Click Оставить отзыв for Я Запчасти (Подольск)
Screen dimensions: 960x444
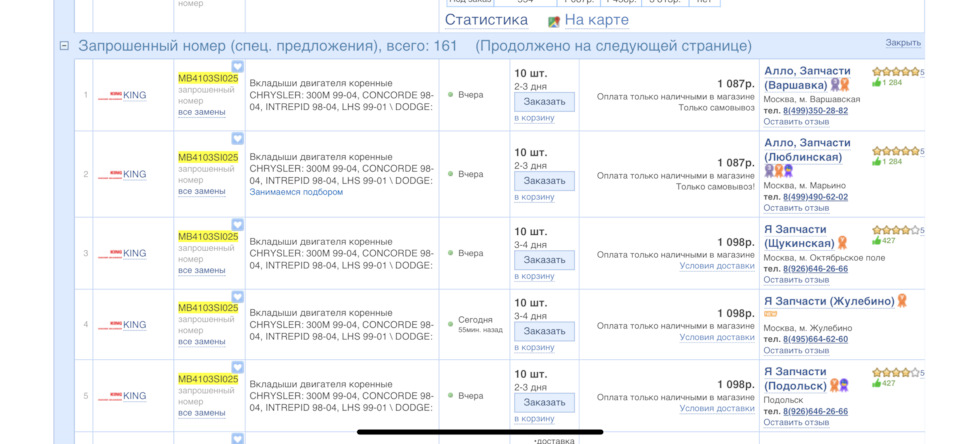pyautogui.click(x=796, y=423)
